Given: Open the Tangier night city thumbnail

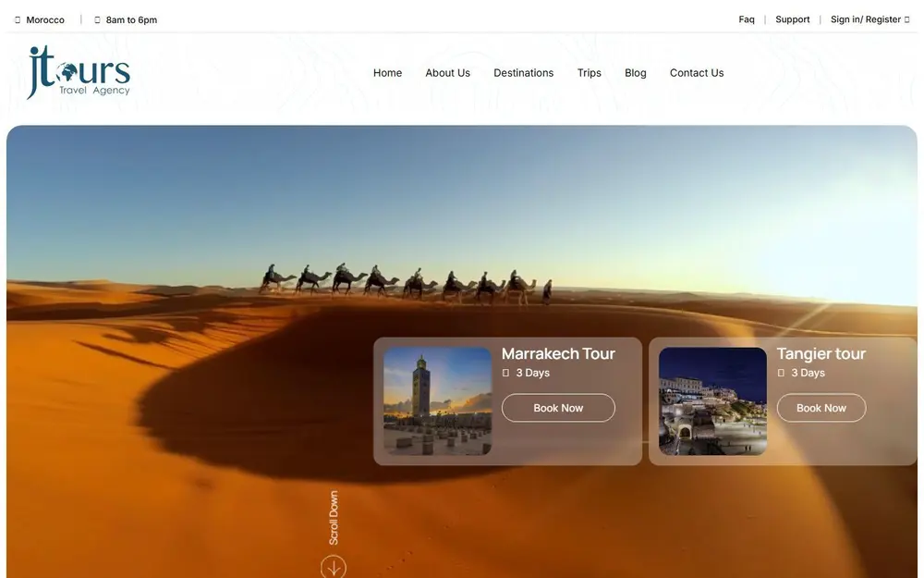Looking at the screenshot, I should pos(712,401).
